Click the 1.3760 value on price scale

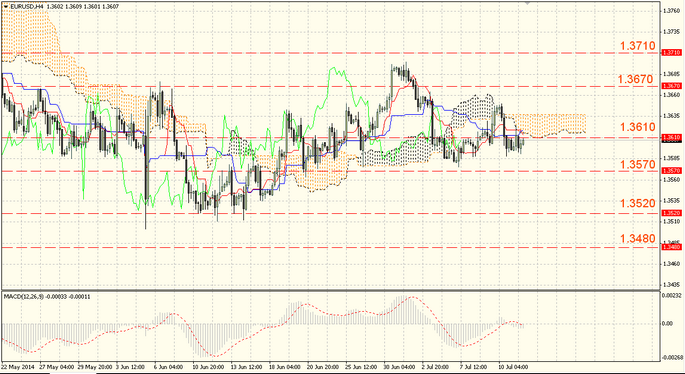pos(671,10)
